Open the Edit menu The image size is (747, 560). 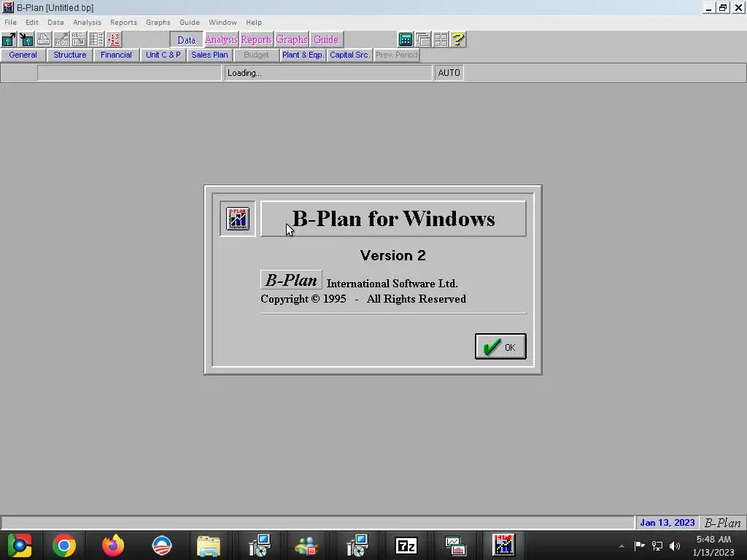click(x=32, y=23)
